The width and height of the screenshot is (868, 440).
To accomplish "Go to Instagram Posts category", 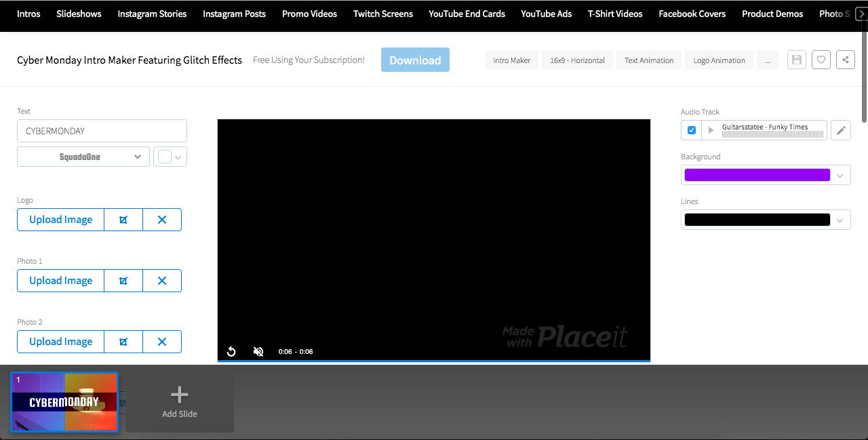I will 234,14.
